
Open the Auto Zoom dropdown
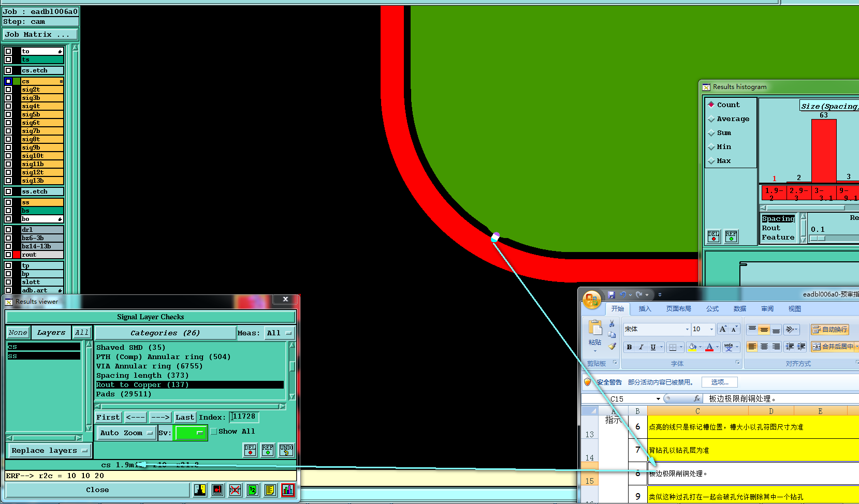click(126, 433)
